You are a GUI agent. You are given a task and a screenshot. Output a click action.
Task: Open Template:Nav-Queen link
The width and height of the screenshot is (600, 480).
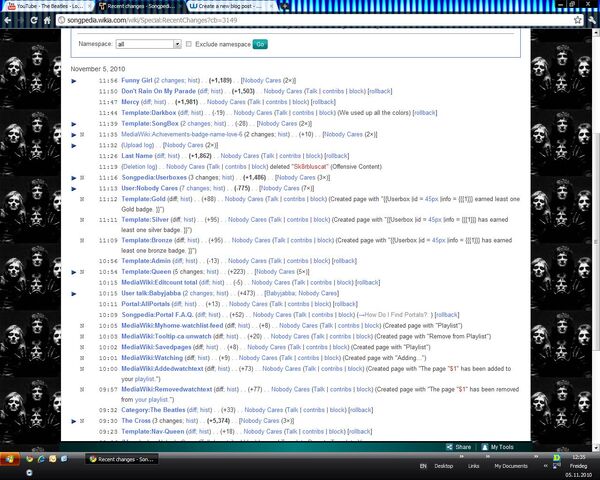[152, 431]
